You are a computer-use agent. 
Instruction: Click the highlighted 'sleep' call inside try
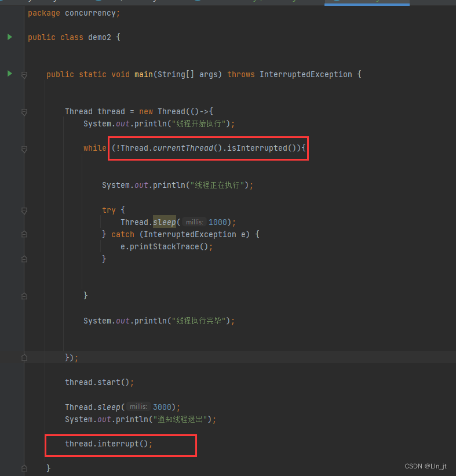point(165,222)
